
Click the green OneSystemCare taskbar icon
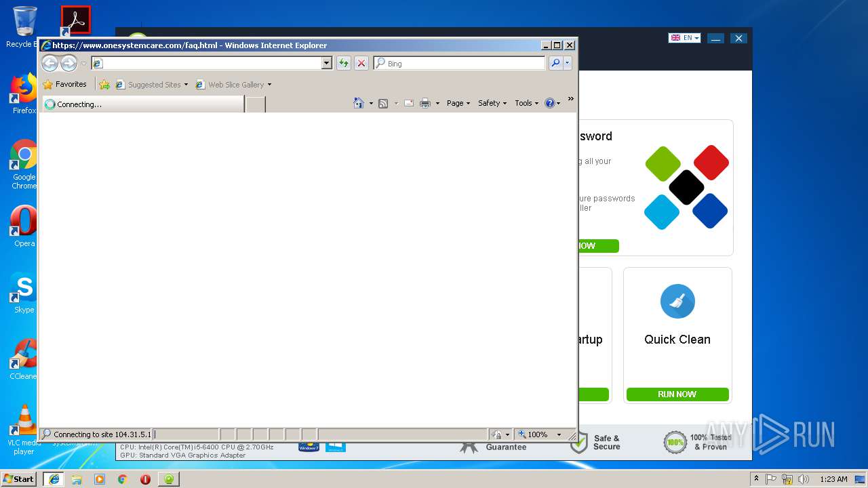169,479
